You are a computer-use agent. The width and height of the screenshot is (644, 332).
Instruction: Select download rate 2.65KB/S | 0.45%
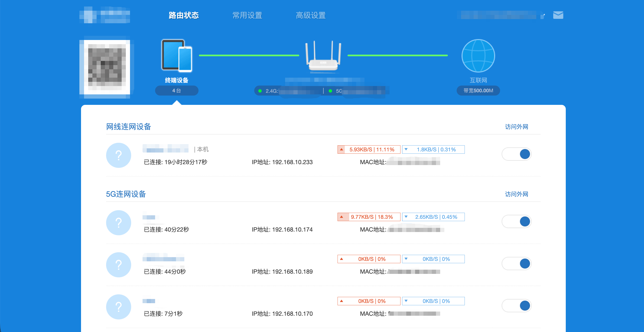[x=433, y=217]
